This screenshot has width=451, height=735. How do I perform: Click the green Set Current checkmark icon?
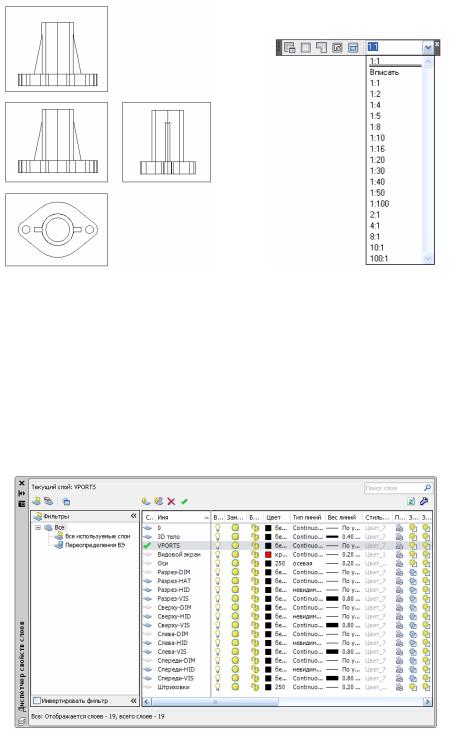coord(184,501)
